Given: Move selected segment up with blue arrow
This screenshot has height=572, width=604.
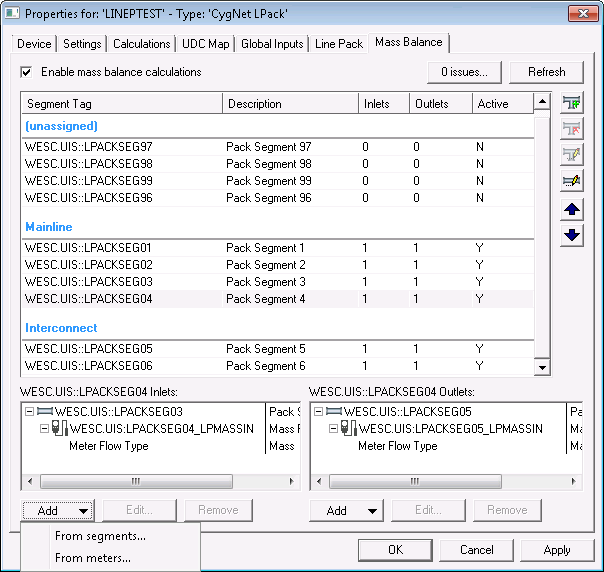Looking at the screenshot, I should click(572, 210).
